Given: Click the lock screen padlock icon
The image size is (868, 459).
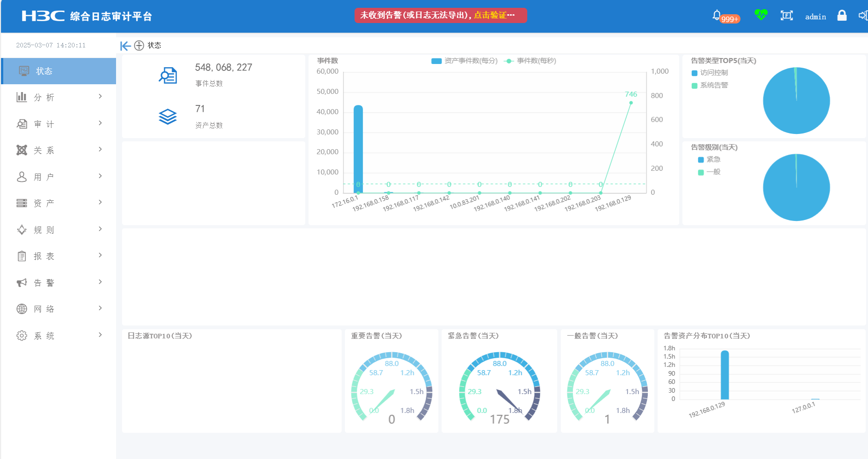Looking at the screenshot, I should (842, 16).
